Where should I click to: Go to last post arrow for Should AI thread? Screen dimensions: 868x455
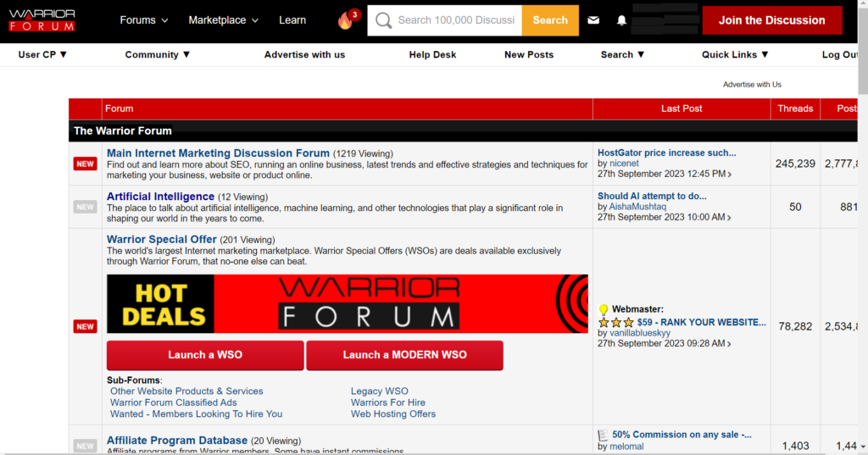coord(729,218)
